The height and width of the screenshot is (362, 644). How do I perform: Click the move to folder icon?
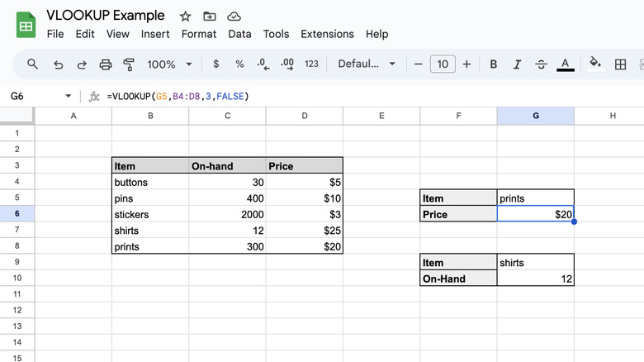tap(210, 16)
